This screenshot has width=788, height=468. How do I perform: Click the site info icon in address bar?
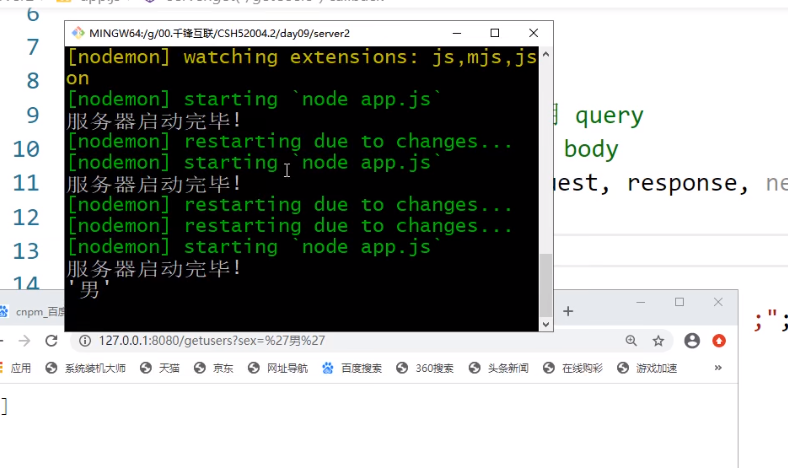[x=85, y=341]
